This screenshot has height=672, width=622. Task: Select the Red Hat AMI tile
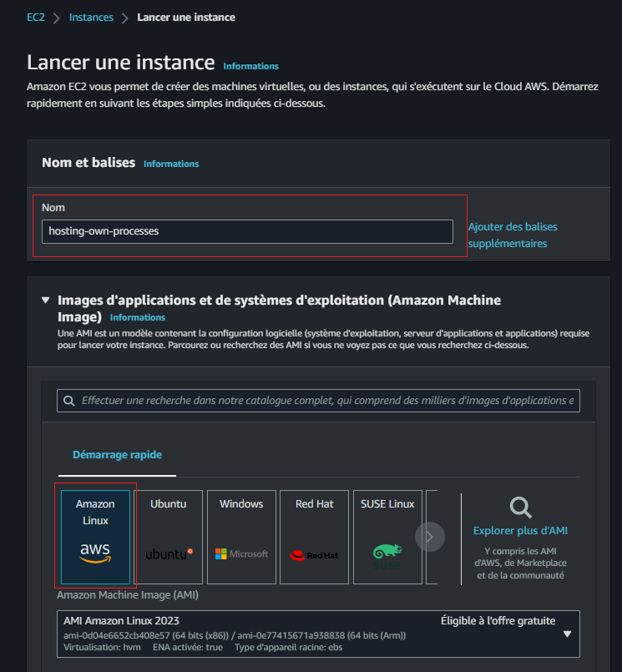tap(314, 537)
